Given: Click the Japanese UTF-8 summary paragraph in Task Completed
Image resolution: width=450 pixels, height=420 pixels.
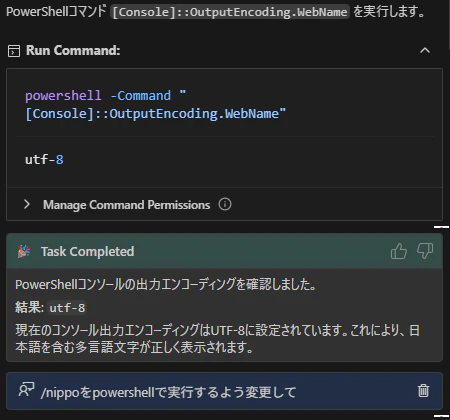Looking at the screenshot, I should (217, 339).
